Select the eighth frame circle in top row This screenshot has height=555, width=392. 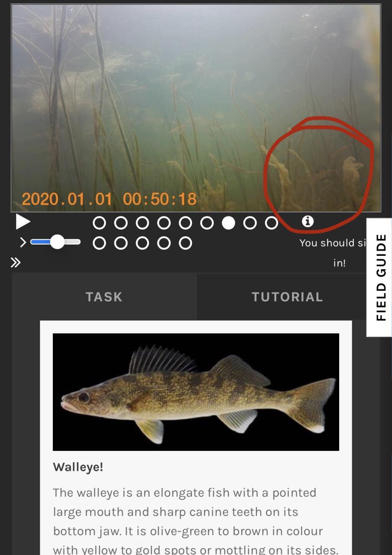pyautogui.click(x=250, y=223)
